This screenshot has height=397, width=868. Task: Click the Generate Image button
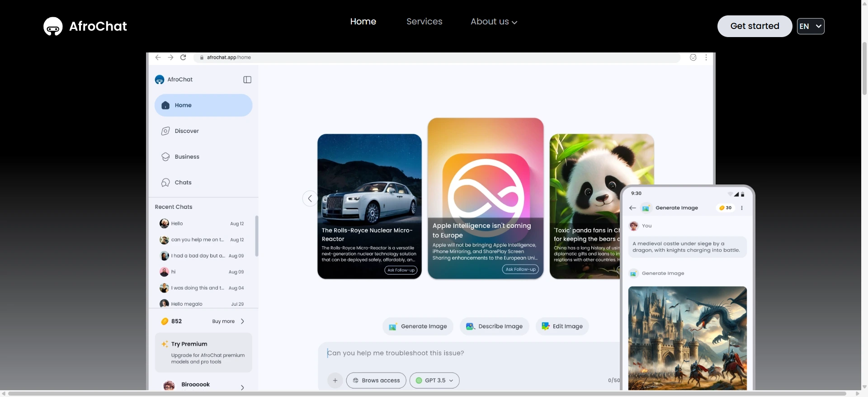click(x=418, y=326)
